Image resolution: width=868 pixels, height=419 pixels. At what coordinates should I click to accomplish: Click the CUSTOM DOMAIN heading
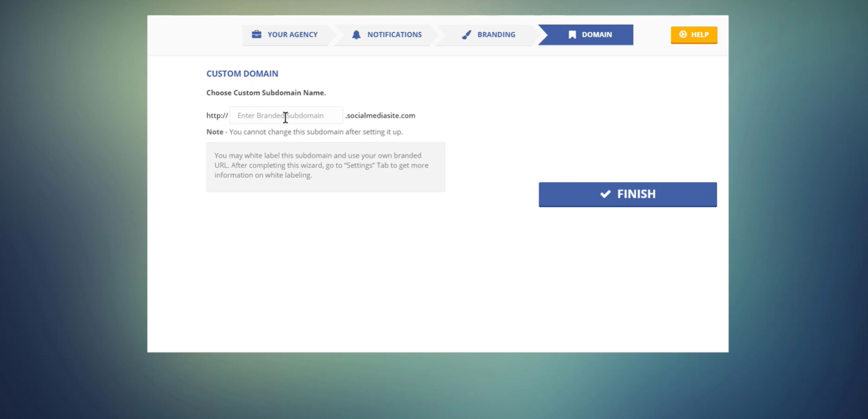(242, 74)
